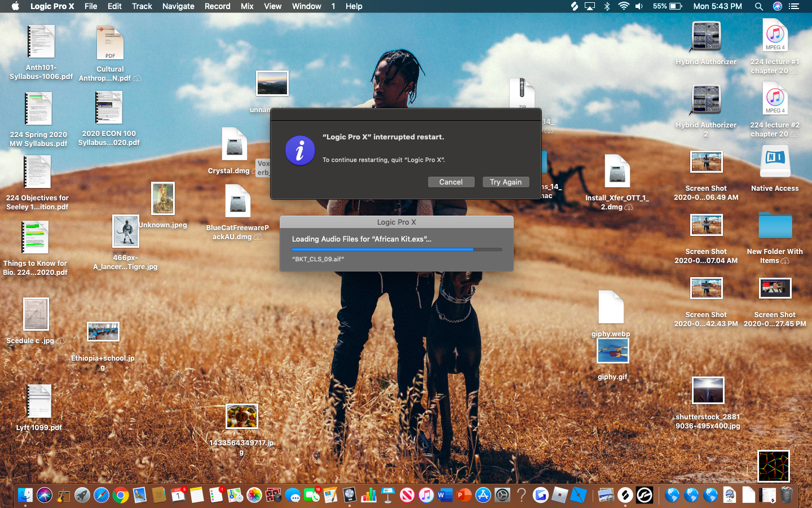
Task: Select the Crystal.dmg disk image
Action: coord(234,144)
